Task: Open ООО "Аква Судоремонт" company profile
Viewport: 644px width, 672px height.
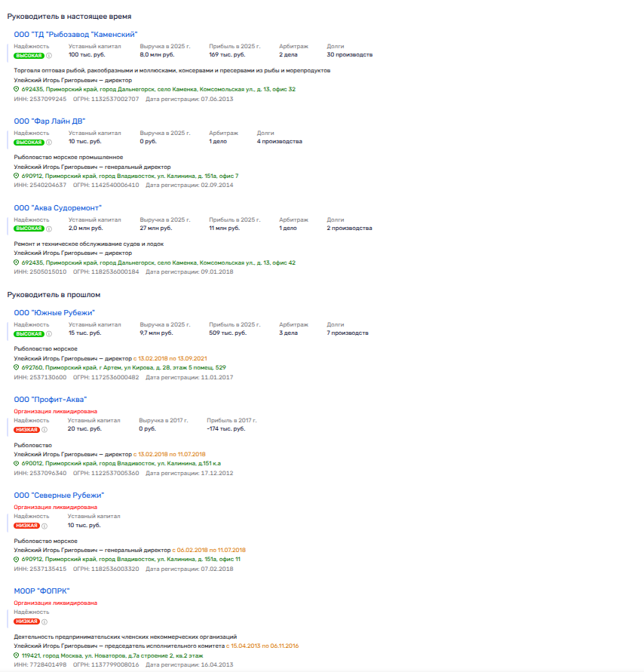Action: (58, 207)
